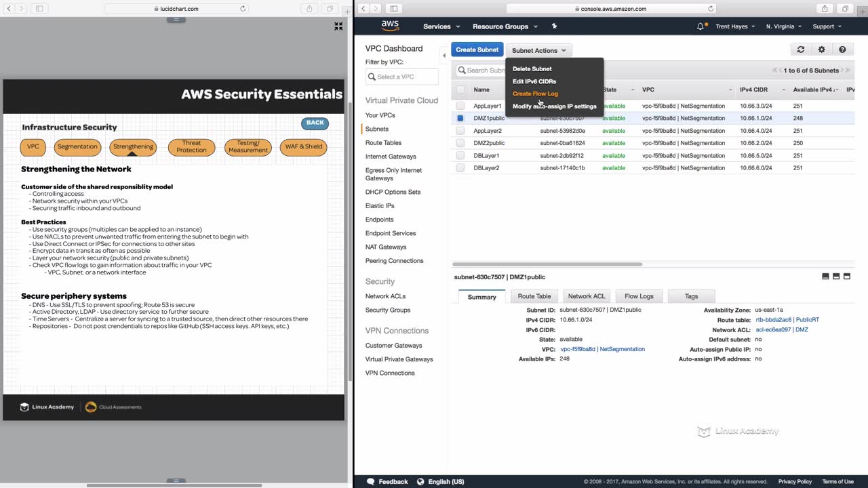
Task: Expand the Resource Groups dropdown
Action: click(505, 26)
